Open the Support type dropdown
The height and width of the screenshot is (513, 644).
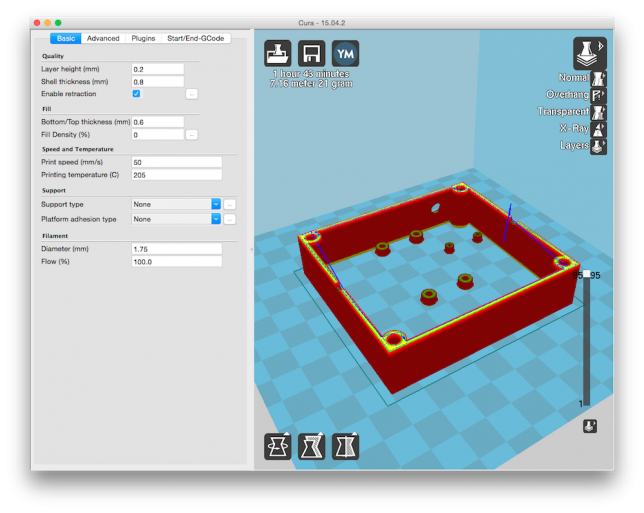(x=176, y=204)
